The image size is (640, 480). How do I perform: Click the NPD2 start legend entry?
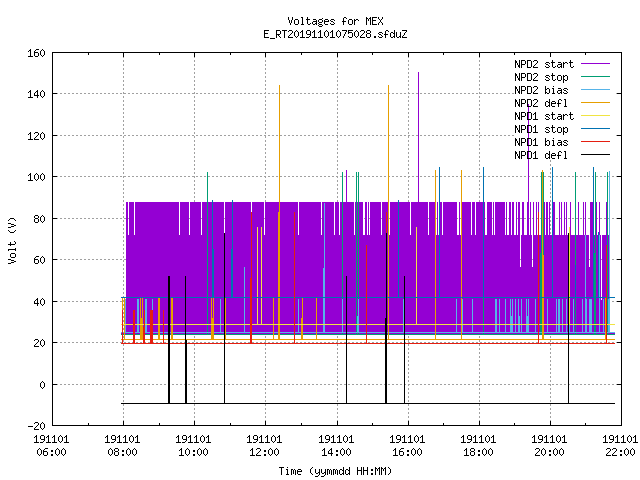pos(562,64)
